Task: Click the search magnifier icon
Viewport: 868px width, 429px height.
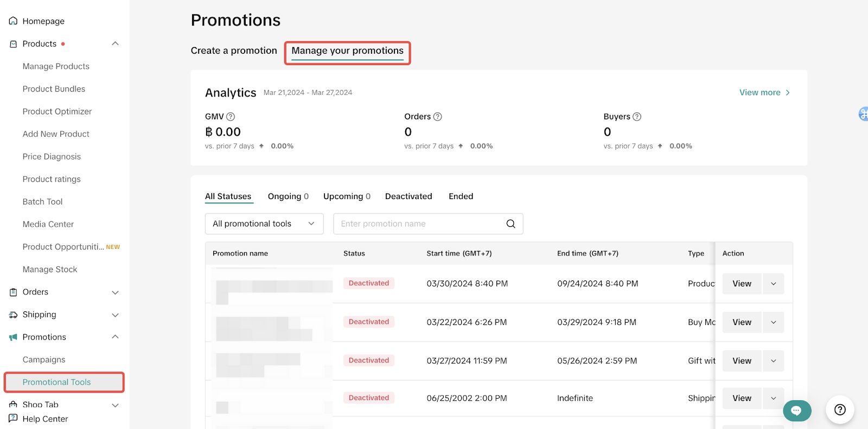Action: (x=510, y=224)
